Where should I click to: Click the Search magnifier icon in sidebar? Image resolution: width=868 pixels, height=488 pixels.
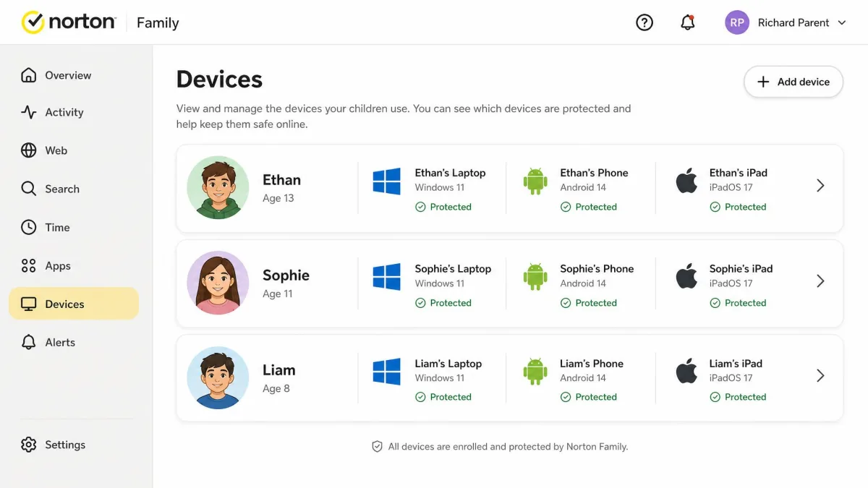pos(28,189)
